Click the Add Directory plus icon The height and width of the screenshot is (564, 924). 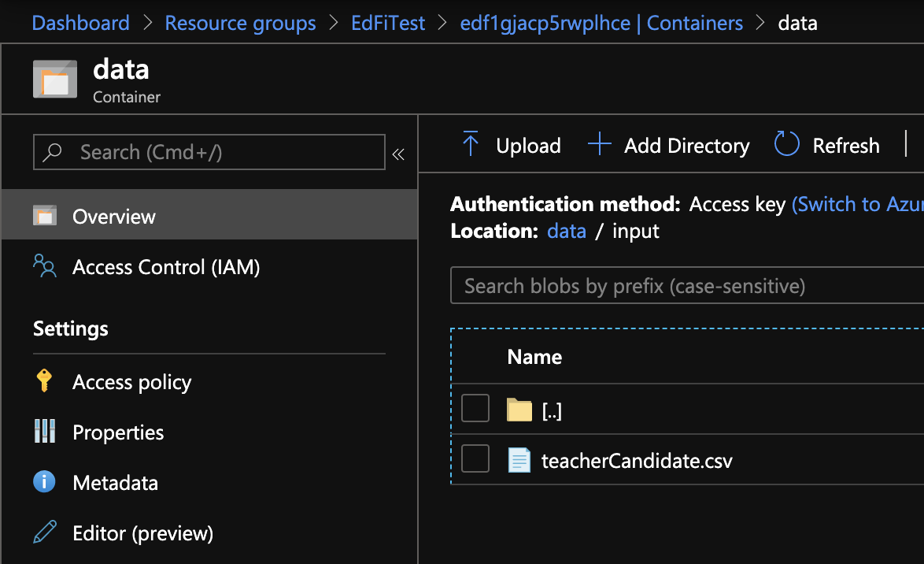click(x=600, y=145)
